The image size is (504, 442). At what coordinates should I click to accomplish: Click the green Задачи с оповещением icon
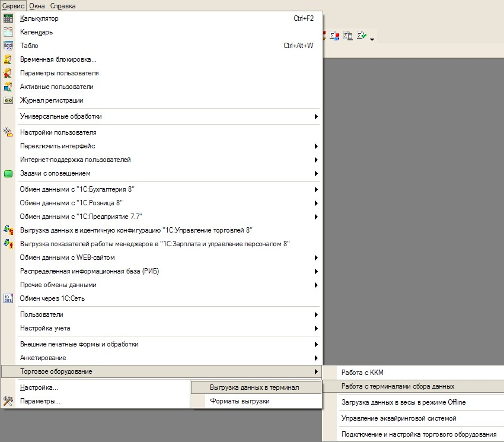(x=8, y=174)
